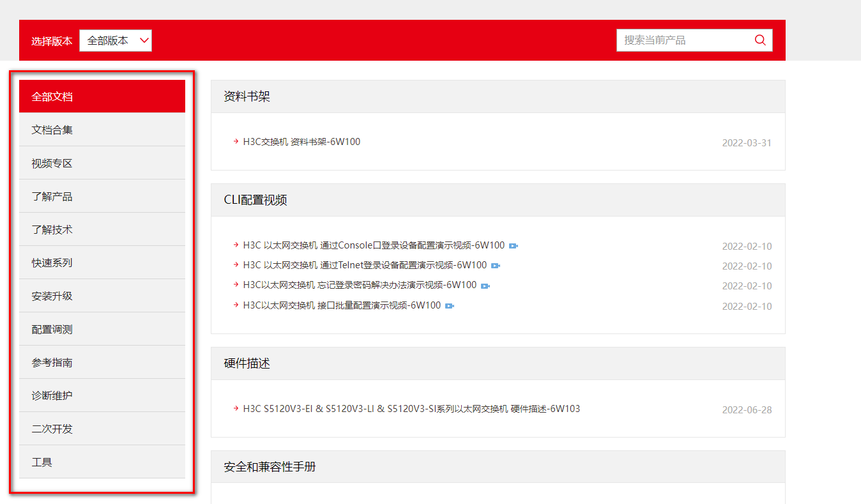Open 工具 sidebar category
The width and height of the screenshot is (861, 504).
point(102,462)
